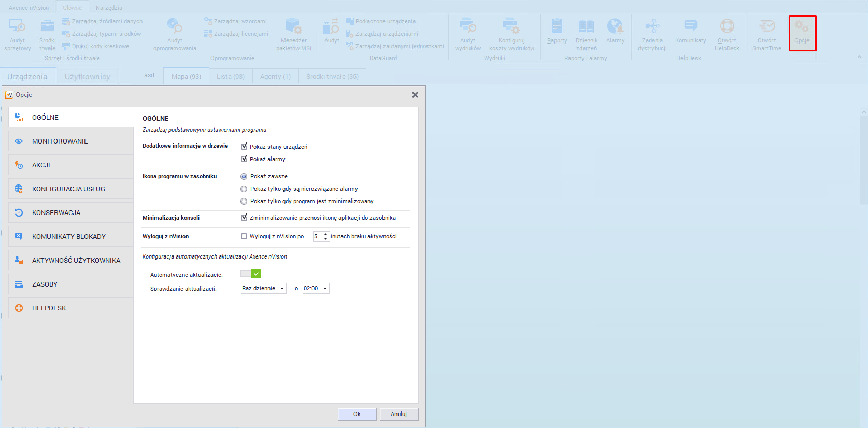
Task: Open Menedżer pakietów MSI
Action: 293,35
